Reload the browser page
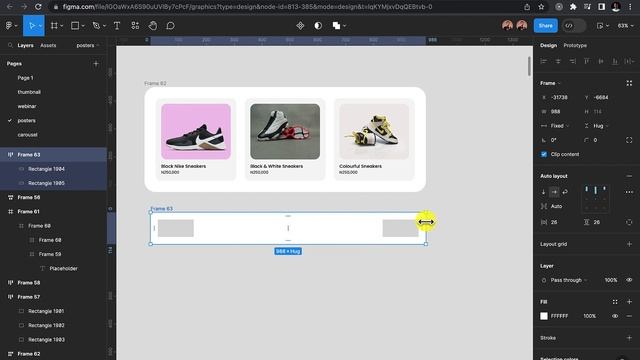Viewport: 640px width, 360px height. pos(38,7)
